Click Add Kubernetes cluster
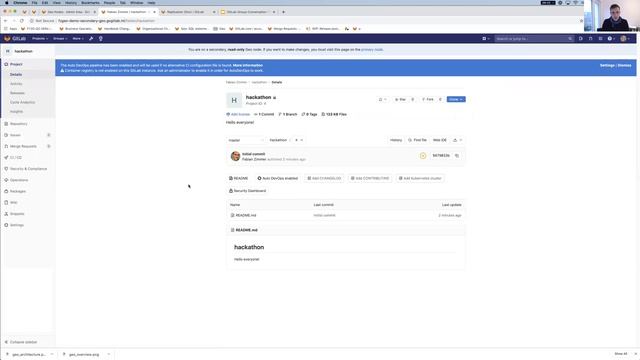Image resolution: width=640 pixels, height=360 pixels. tap(420, 178)
